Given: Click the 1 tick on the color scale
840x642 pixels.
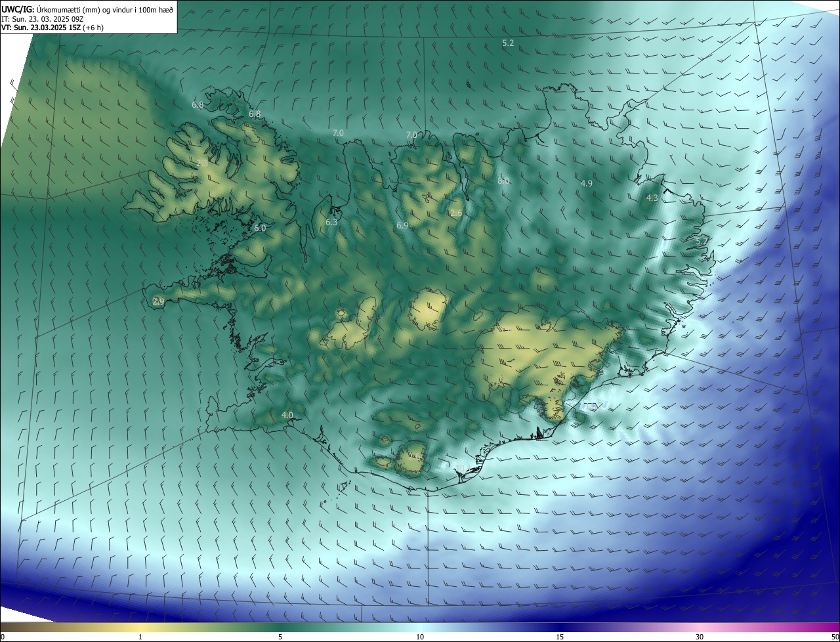Looking at the screenshot, I should tap(140, 637).
